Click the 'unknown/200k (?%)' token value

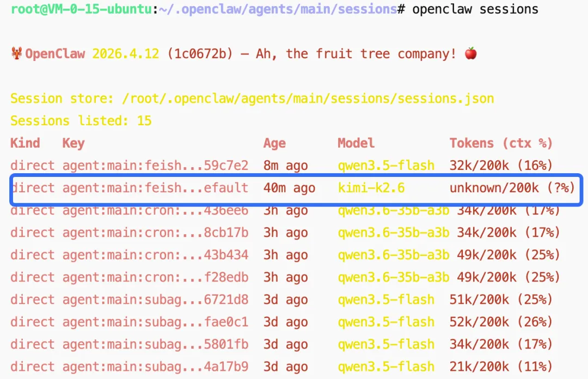point(512,188)
